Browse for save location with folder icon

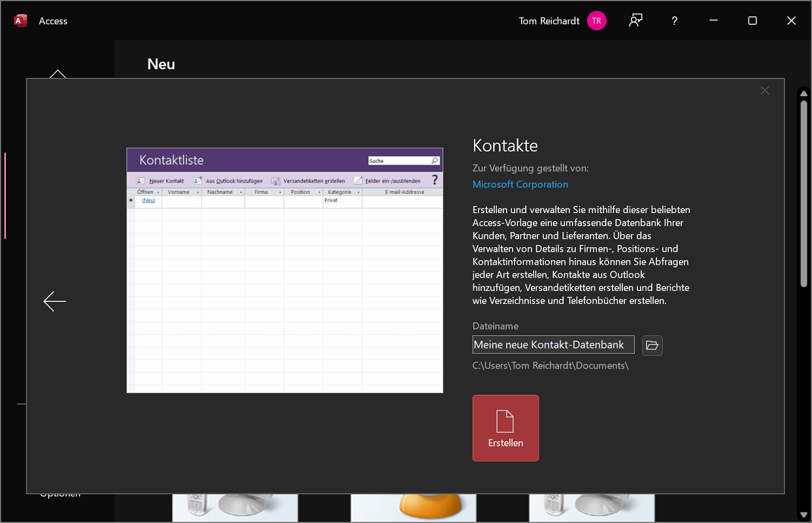click(652, 345)
